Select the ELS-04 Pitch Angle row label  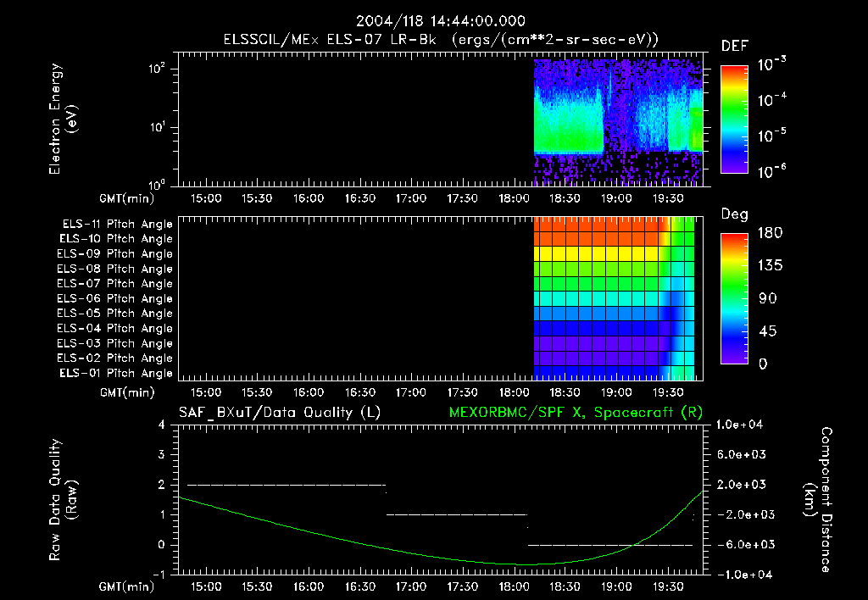[x=115, y=329]
